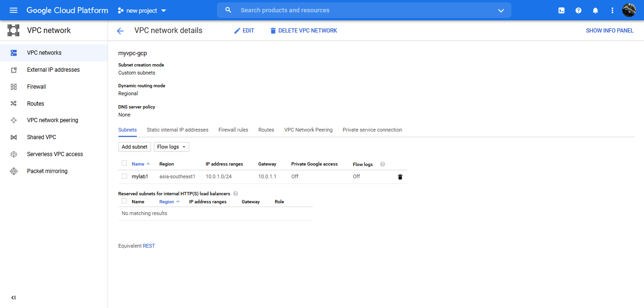The width and height of the screenshot is (644, 308).
Task: Click the Firewall sidebar icon
Action: click(14, 87)
